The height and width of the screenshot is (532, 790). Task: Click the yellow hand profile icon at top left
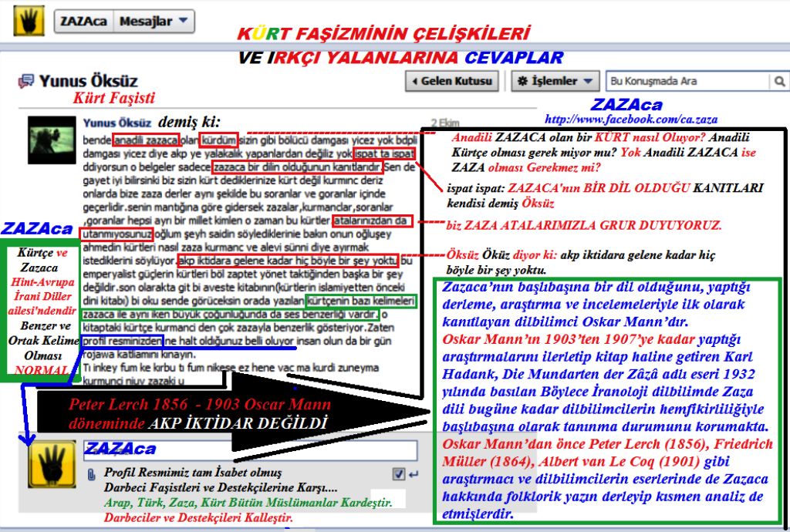tap(29, 21)
